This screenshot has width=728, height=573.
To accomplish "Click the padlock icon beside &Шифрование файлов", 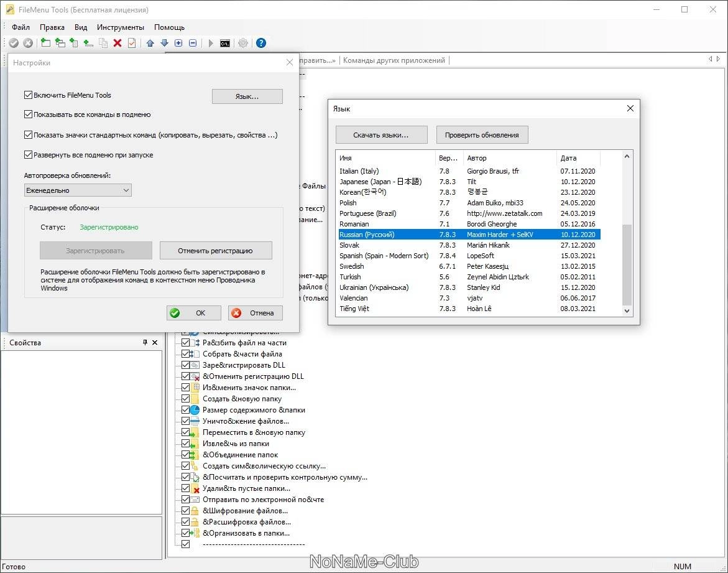I will tap(195, 511).
